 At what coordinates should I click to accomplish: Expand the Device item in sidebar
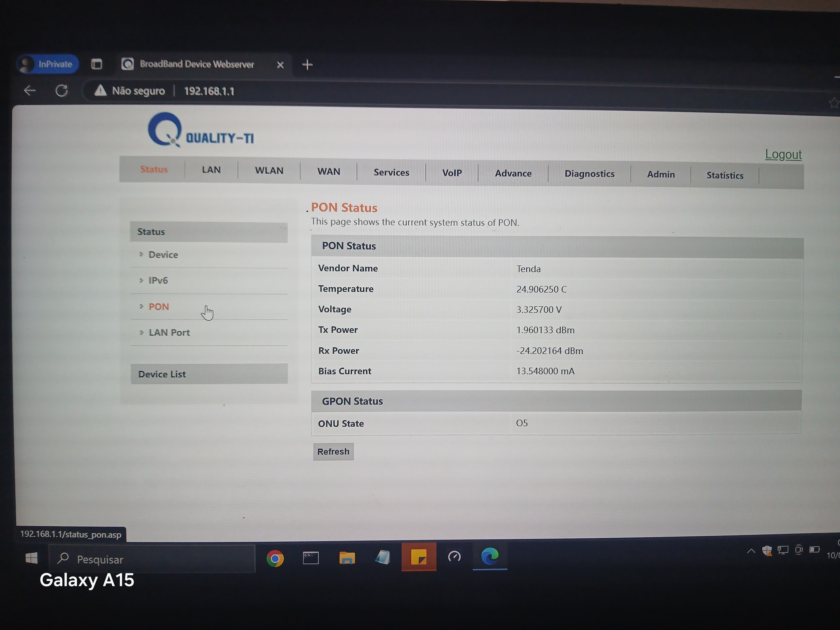pyautogui.click(x=163, y=255)
